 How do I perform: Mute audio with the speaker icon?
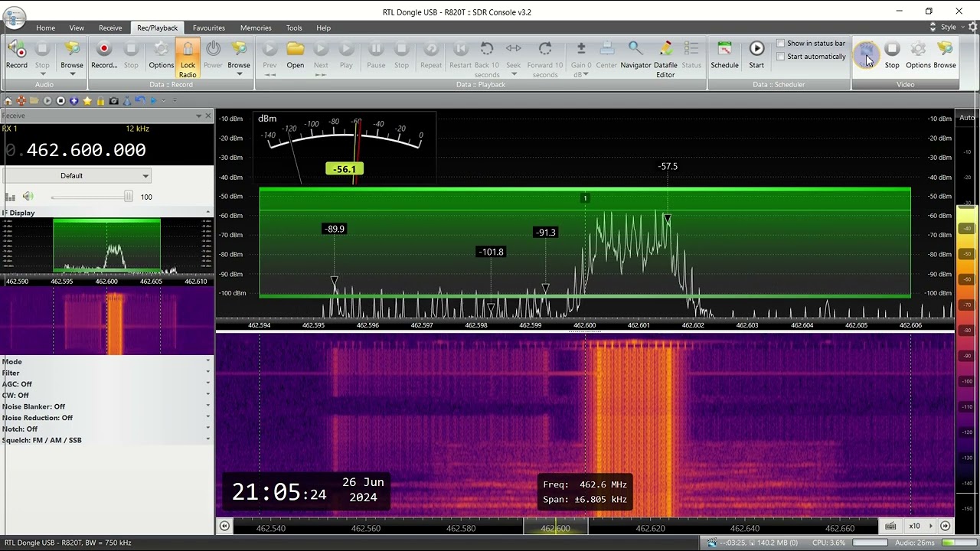click(28, 197)
